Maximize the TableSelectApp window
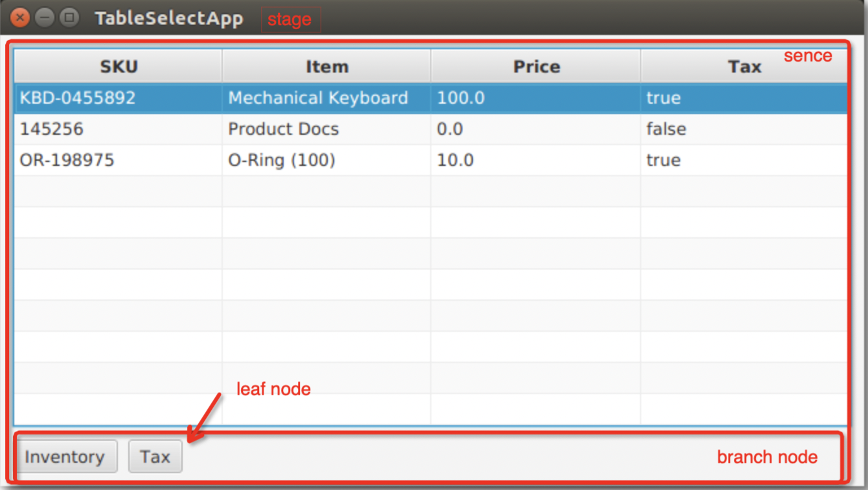 [67, 17]
